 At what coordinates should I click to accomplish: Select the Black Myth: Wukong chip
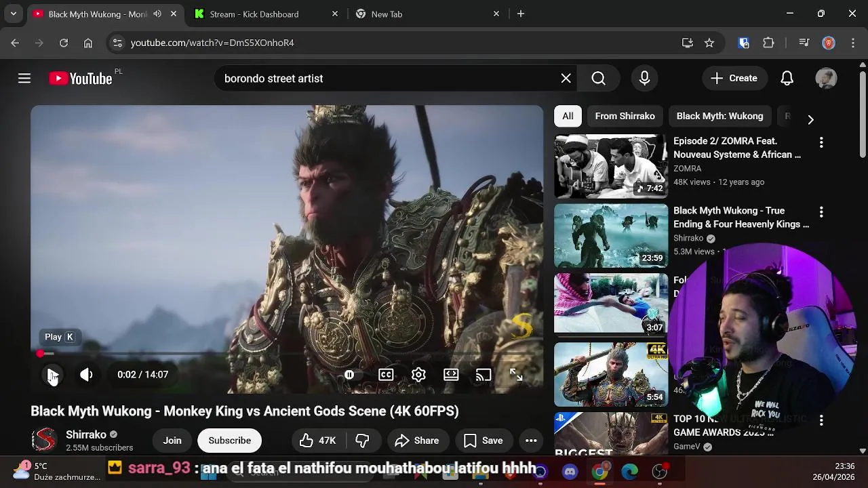719,116
